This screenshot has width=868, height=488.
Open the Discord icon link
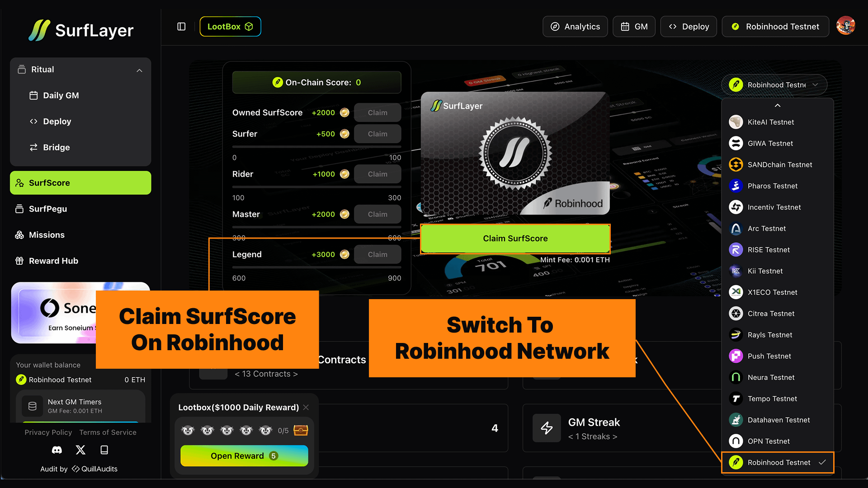coord(57,450)
